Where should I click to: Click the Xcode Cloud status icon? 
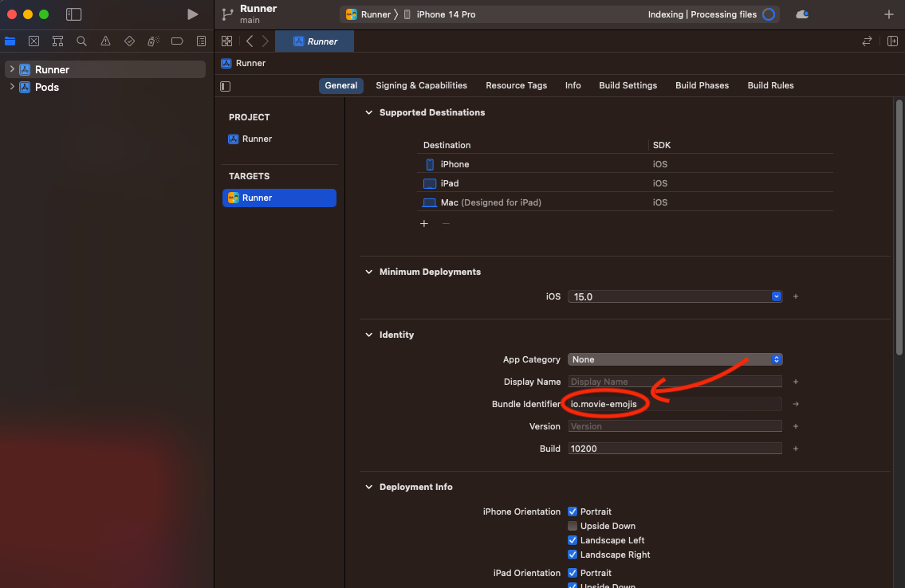pyautogui.click(x=802, y=14)
